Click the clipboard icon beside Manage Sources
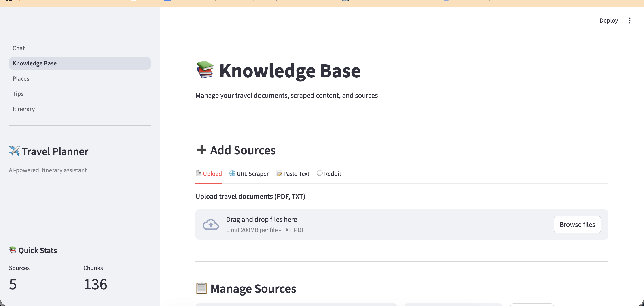The height and width of the screenshot is (306, 644). click(x=201, y=288)
